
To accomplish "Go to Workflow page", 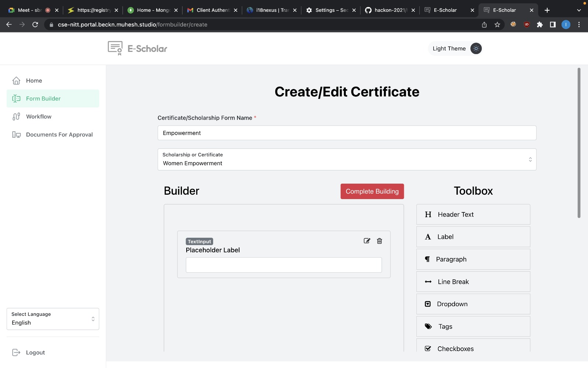I will click(x=53, y=117).
